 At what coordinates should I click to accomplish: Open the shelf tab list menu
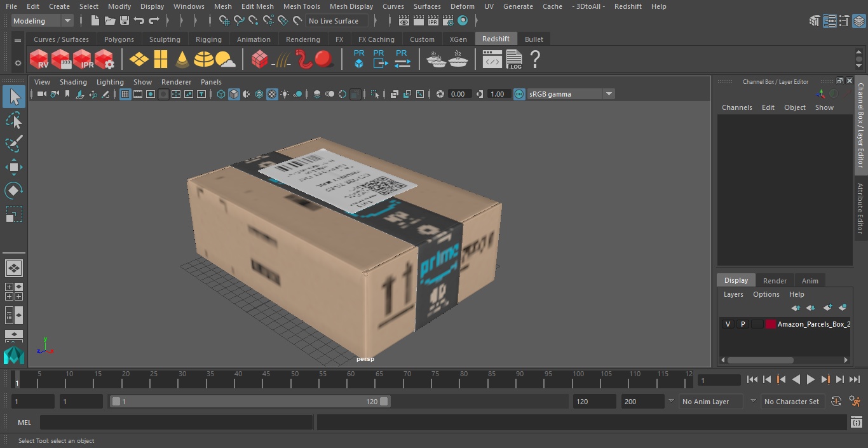18,39
